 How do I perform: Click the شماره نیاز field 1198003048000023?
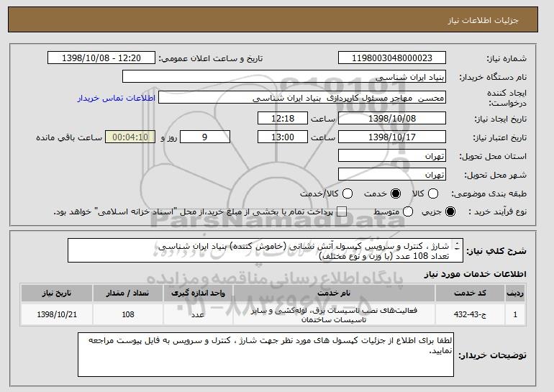tap(392, 58)
